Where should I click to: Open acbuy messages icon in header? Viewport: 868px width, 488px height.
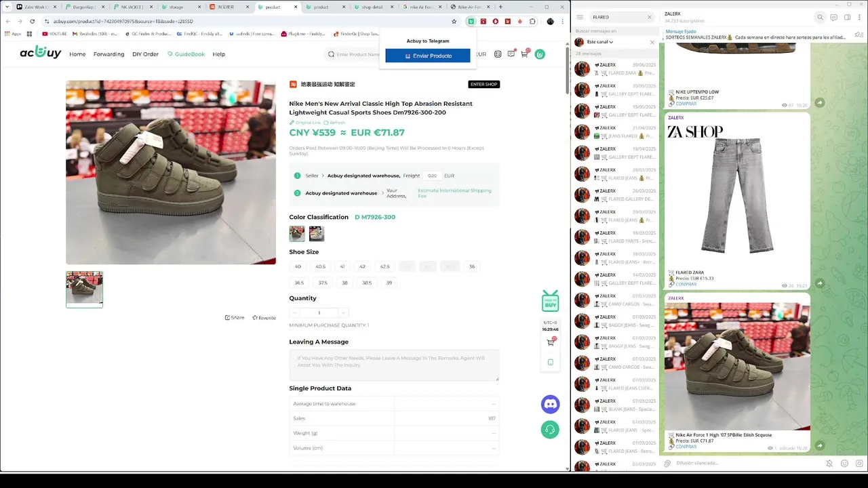click(511, 54)
